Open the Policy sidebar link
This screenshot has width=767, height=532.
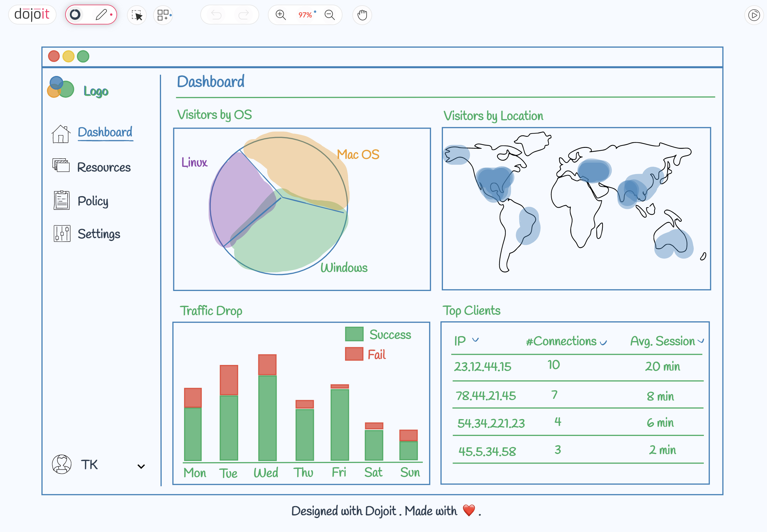point(93,201)
